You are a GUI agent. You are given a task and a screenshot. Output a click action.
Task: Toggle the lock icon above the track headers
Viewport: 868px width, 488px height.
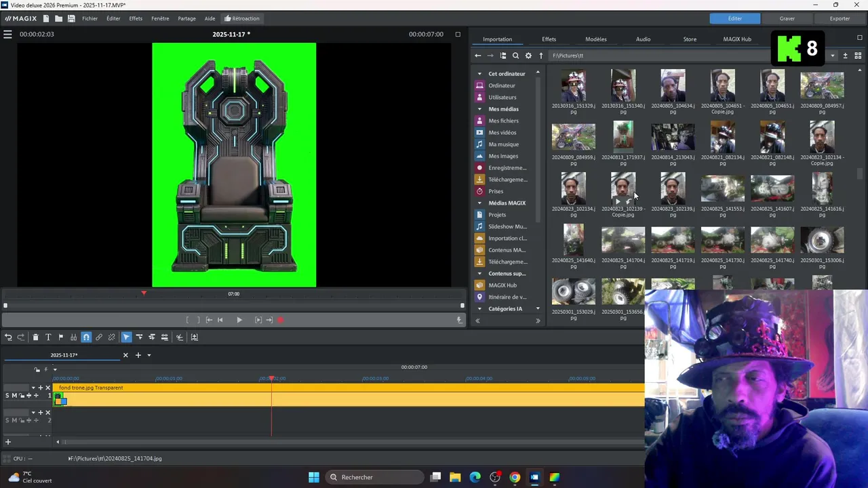click(x=37, y=369)
